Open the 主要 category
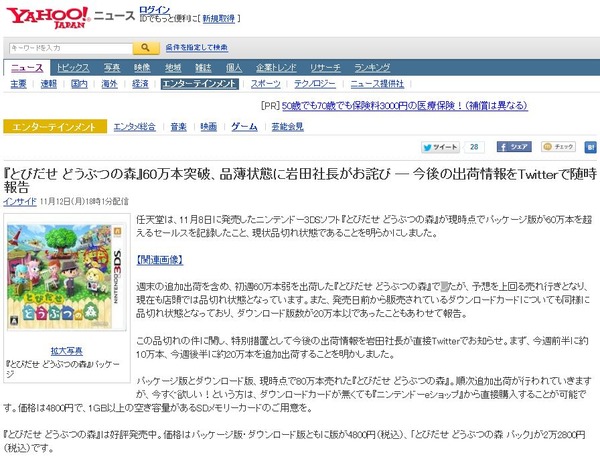 click(x=18, y=84)
